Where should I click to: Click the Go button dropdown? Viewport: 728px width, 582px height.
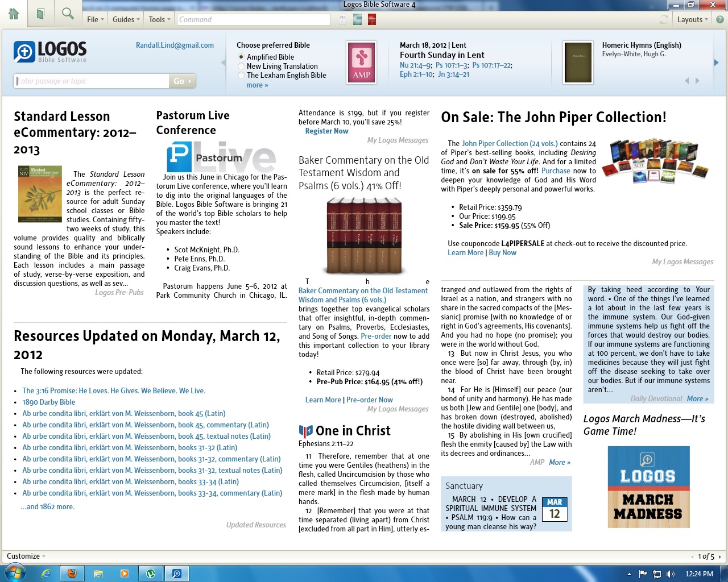click(182, 81)
